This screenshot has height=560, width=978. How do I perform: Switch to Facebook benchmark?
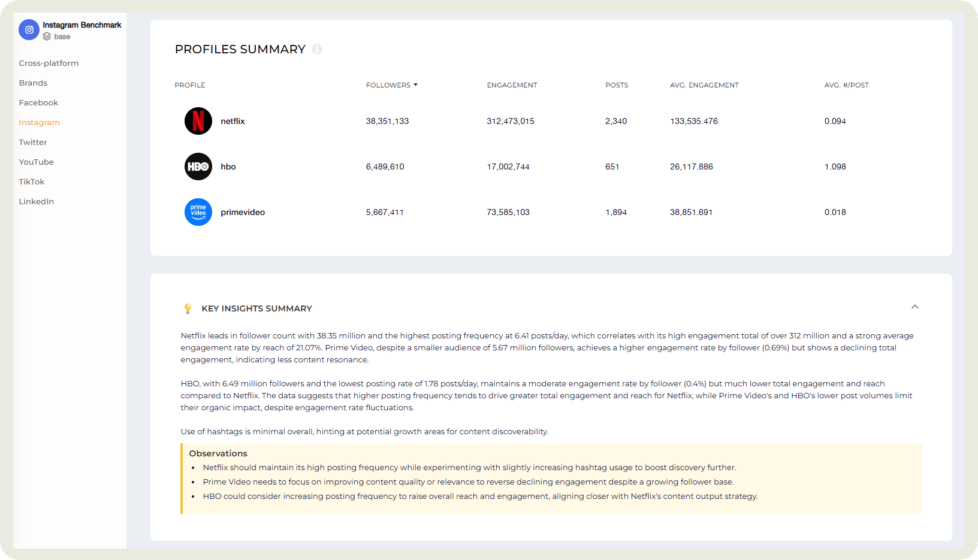[38, 102]
